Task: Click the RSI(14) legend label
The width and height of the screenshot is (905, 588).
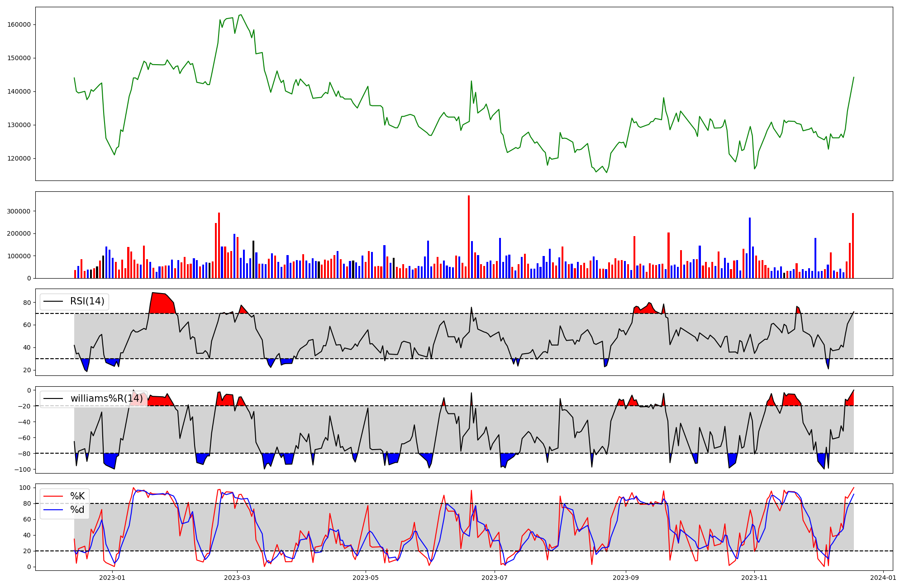Action: click(87, 301)
